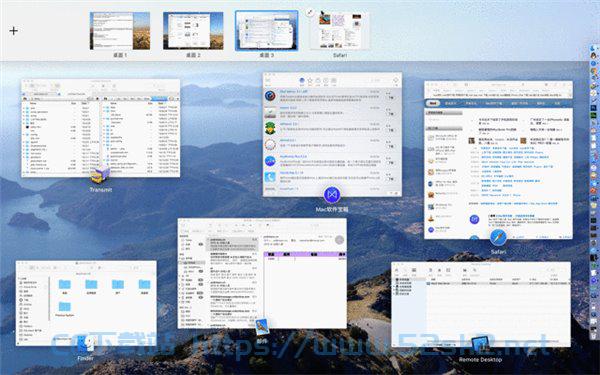Select the cloud toolbar icon in Mac软件宝箱
This screenshot has width=600, height=375.
click(x=318, y=81)
